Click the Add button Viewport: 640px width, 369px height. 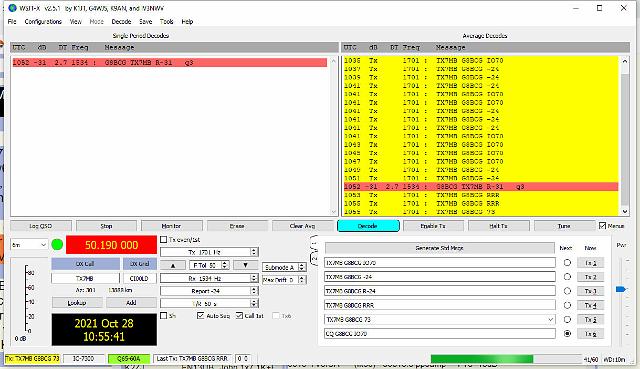(131, 303)
